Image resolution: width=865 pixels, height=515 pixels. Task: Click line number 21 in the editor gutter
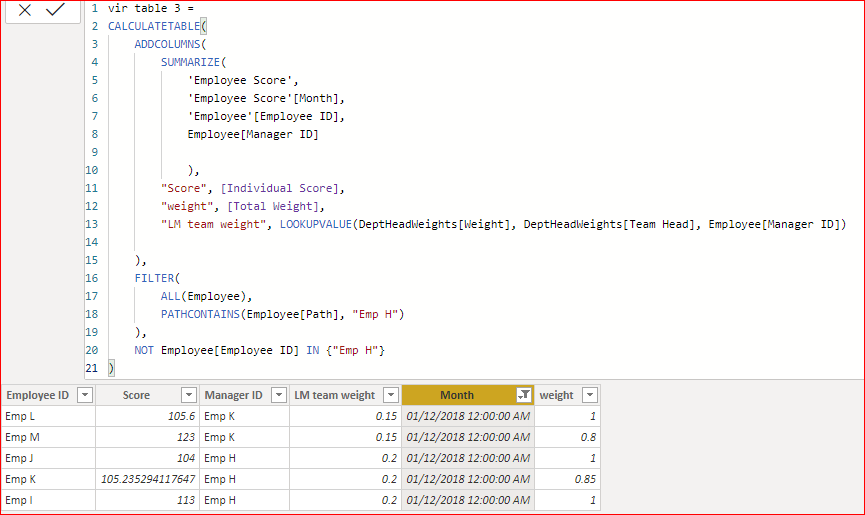click(92, 368)
